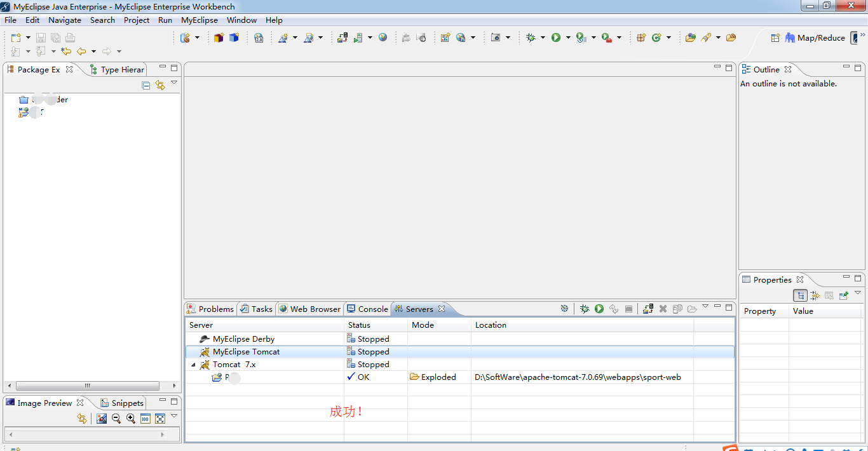This screenshot has height=451, width=868.
Task: Open the MyEclipse menu
Action: 200,20
